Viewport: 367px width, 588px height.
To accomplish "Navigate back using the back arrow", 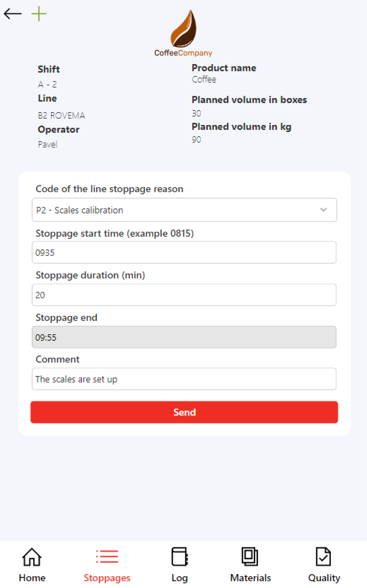I will pos(12,14).
